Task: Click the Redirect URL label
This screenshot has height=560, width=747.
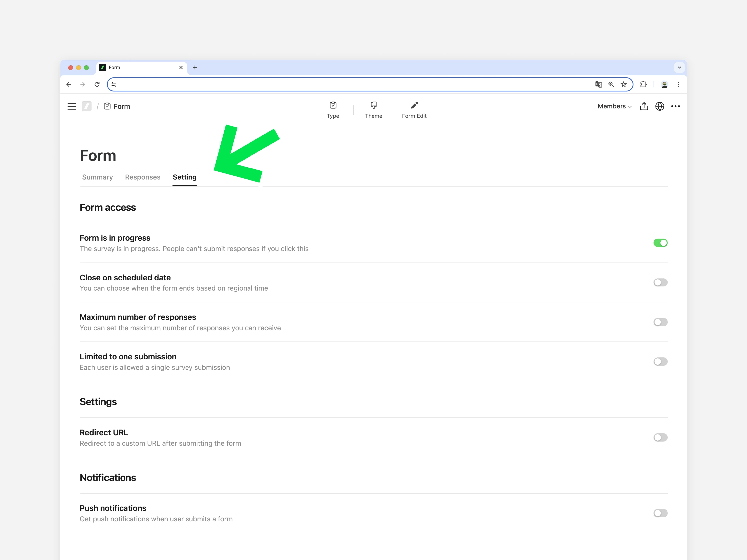Action: (x=104, y=432)
